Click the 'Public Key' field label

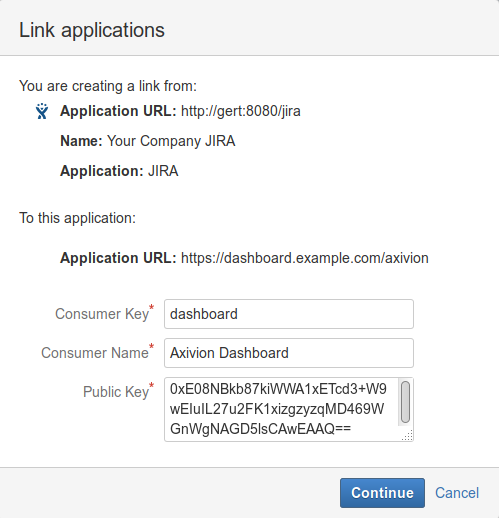point(116,392)
